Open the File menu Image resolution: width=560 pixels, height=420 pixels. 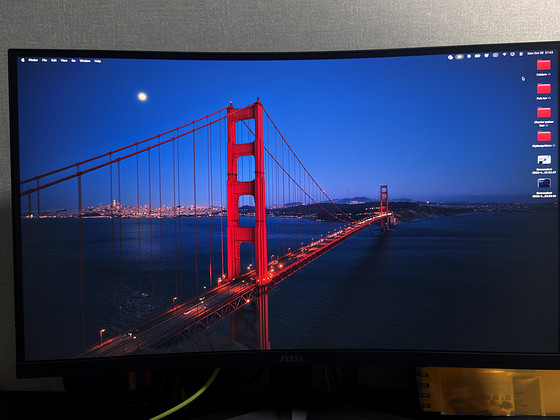click(x=44, y=60)
